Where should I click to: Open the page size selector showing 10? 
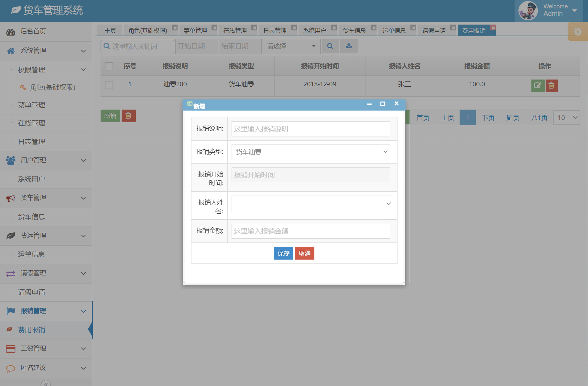pyautogui.click(x=566, y=117)
